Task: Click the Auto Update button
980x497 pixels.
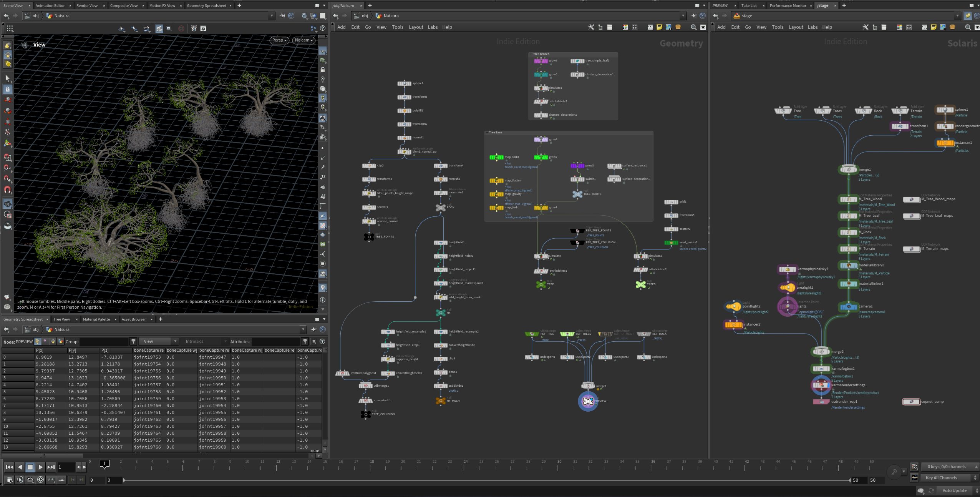Action: [954, 490]
